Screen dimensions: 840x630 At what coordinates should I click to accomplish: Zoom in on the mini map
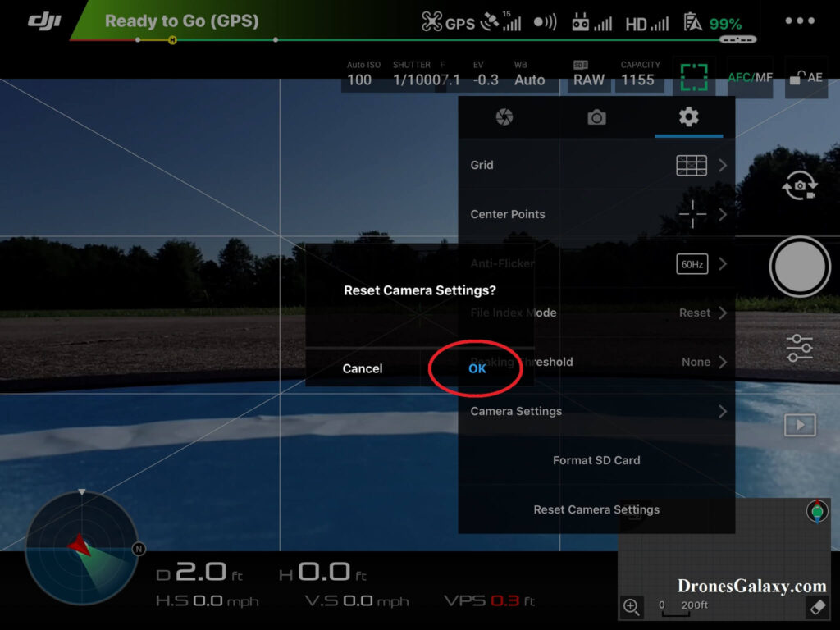pos(631,606)
